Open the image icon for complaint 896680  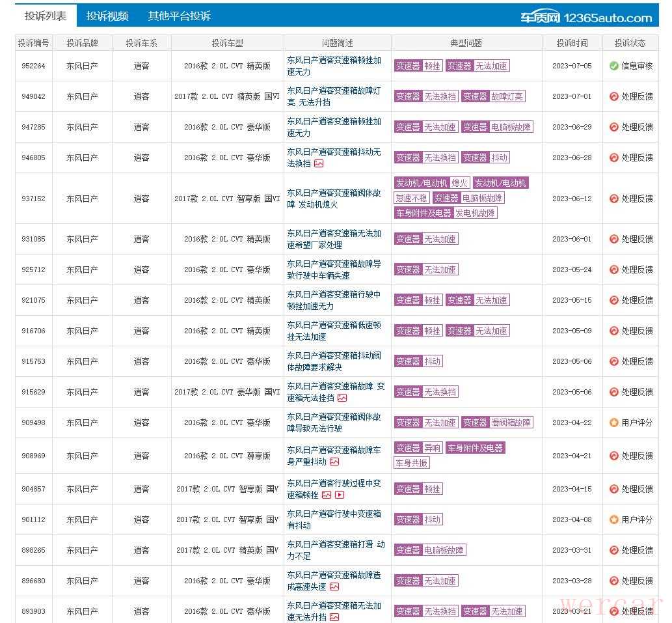click(x=334, y=587)
